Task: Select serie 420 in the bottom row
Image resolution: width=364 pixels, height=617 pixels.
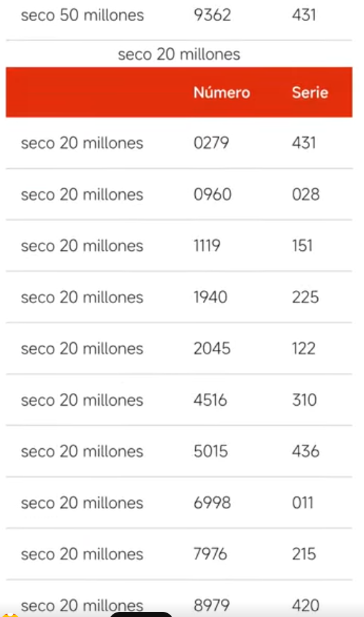Action: (306, 605)
